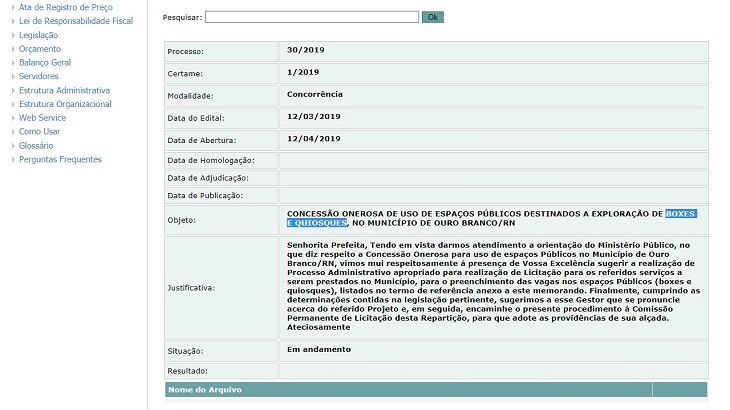Click Situação value Em andamento
This screenshot has width=730, height=410.
[x=319, y=350]
